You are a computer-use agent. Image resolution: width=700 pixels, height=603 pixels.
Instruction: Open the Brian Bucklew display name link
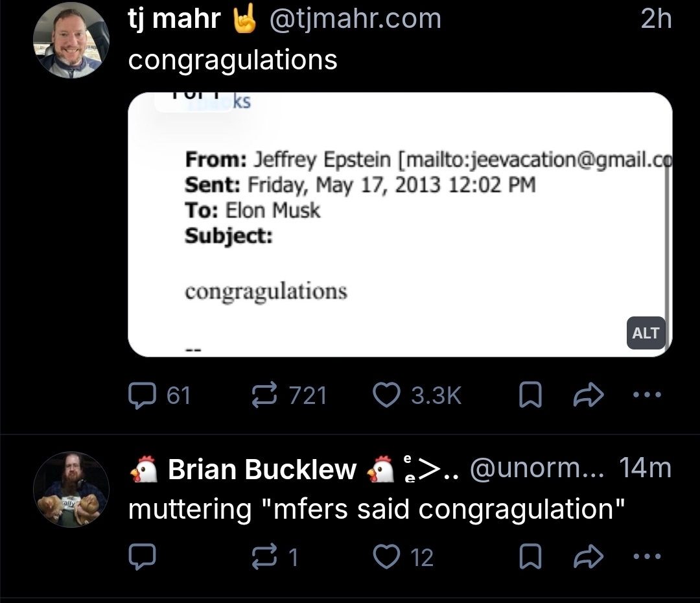point(262,469)
